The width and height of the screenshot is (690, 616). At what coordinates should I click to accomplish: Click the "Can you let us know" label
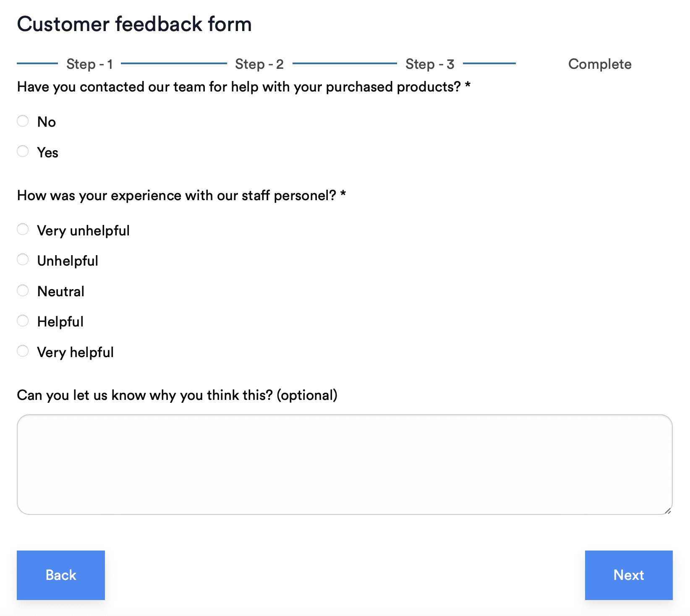[177, 395]
